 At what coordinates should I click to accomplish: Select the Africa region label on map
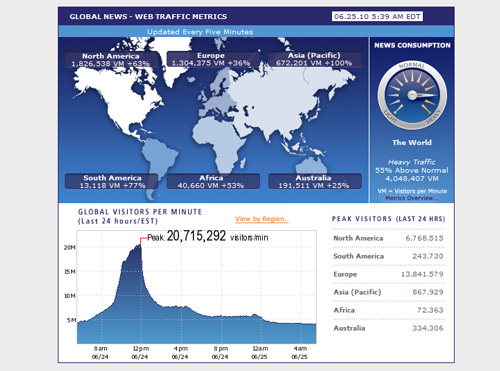211,182
